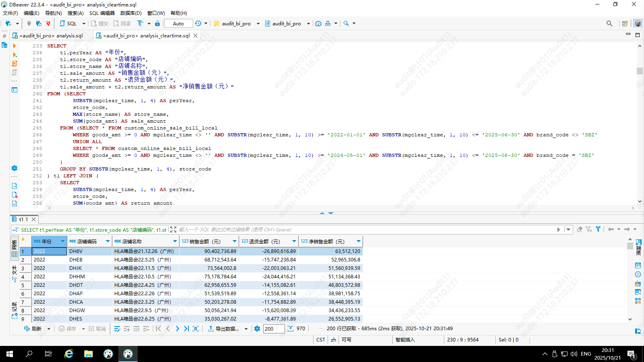Click the results vertical scrollbar down arrow

click(x=630, y=319)
